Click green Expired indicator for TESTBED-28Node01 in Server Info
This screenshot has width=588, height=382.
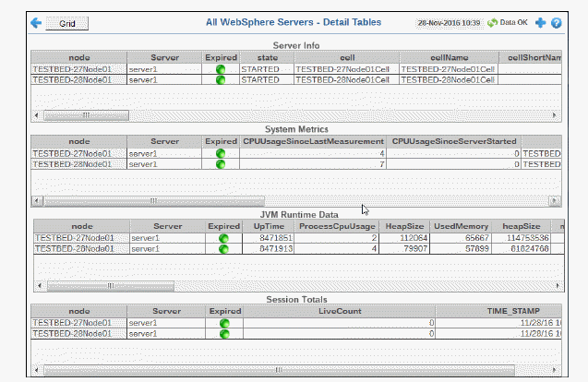pyautogui.click(x=221, y=80)
